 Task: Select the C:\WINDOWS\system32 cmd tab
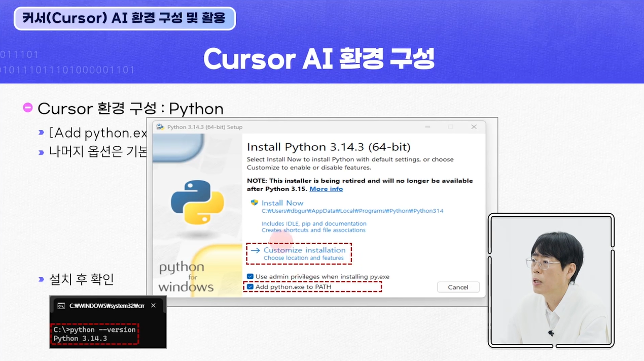click(106, 306)
